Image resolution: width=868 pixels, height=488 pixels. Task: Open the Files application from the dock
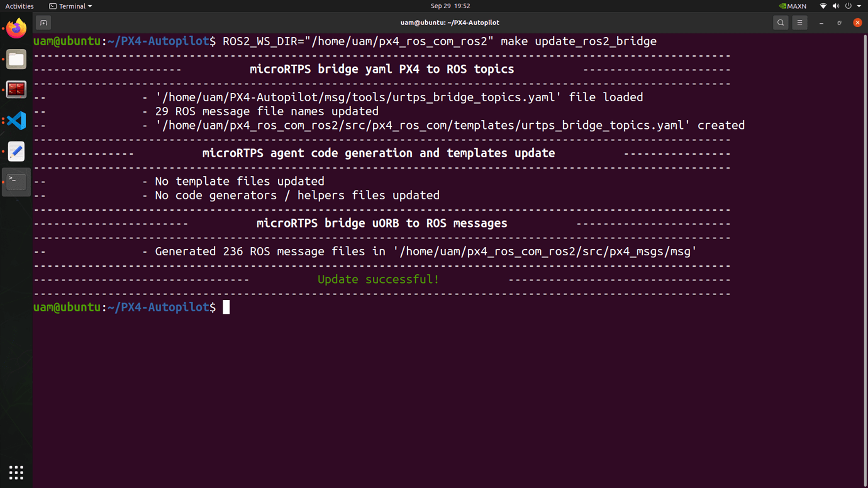(16, 59)
